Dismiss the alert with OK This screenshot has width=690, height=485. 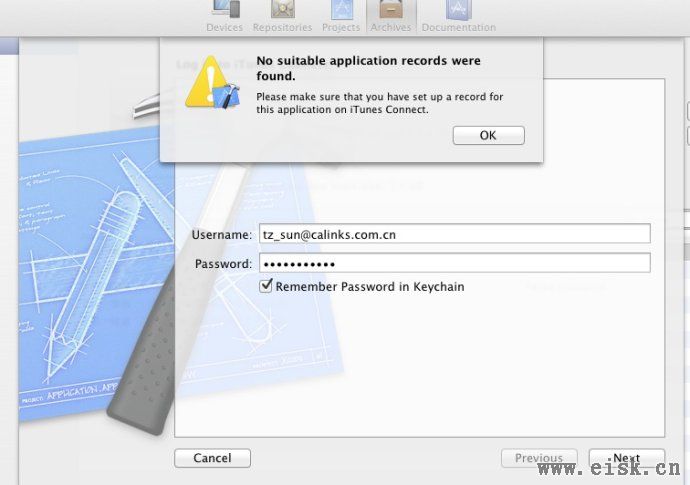coord(488,135)
